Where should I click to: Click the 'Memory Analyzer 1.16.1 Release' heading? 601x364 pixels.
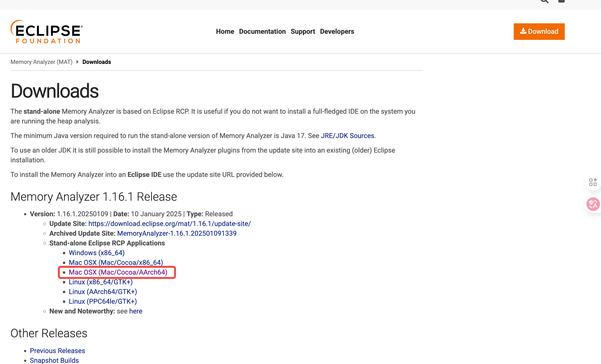pos(93,197)
